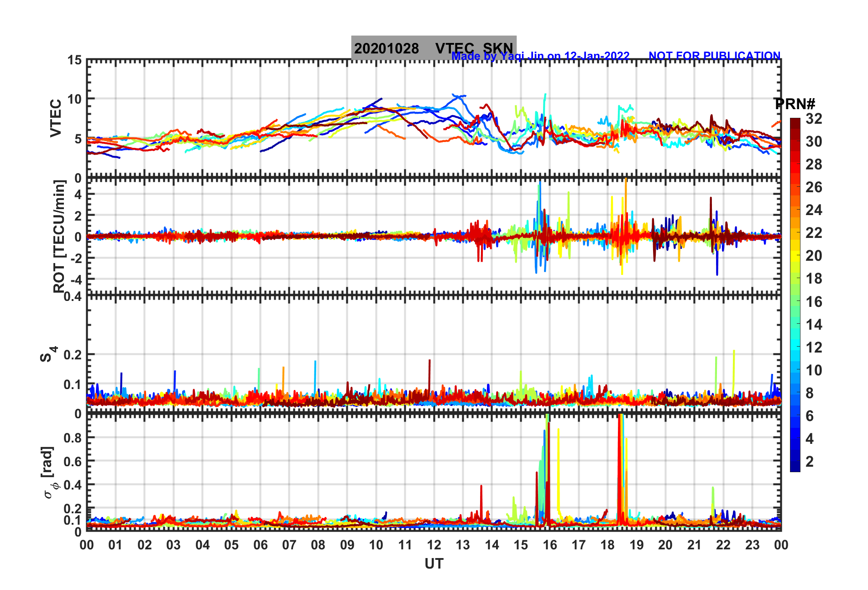Image resolution: width=868 pixels, height=590 pixels.
Task: Click colorbar tick label '28'
Action: click(814, 164)
